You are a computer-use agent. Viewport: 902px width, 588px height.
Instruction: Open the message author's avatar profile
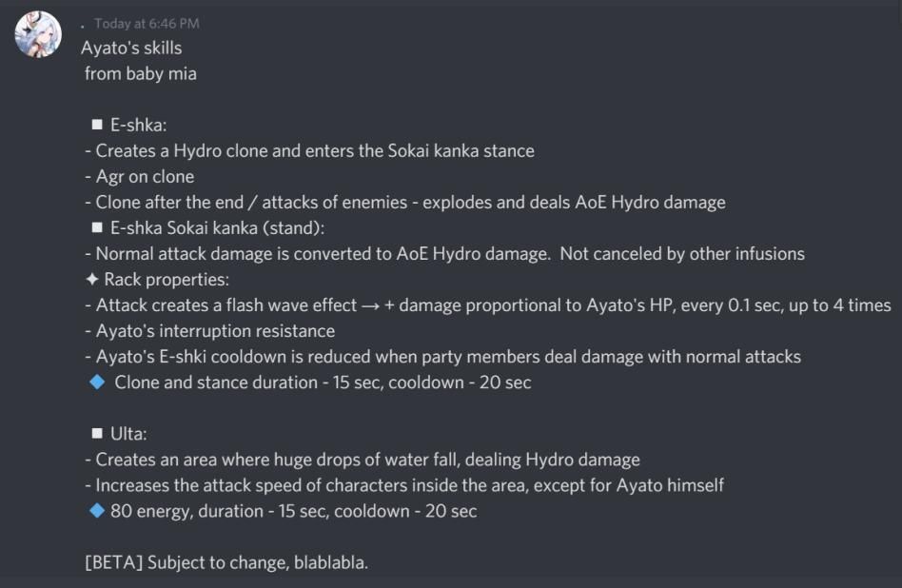coord(38,34)
